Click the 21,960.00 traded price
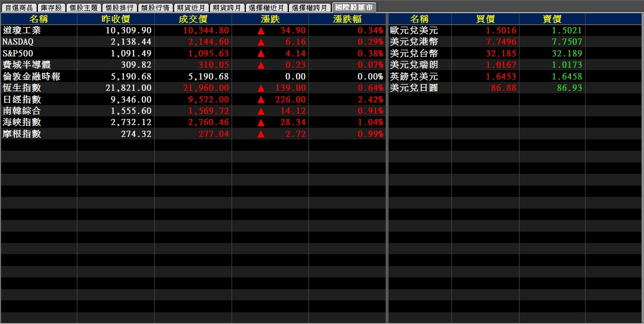Screen dimensions: 644x324 [x=206, y=88]
